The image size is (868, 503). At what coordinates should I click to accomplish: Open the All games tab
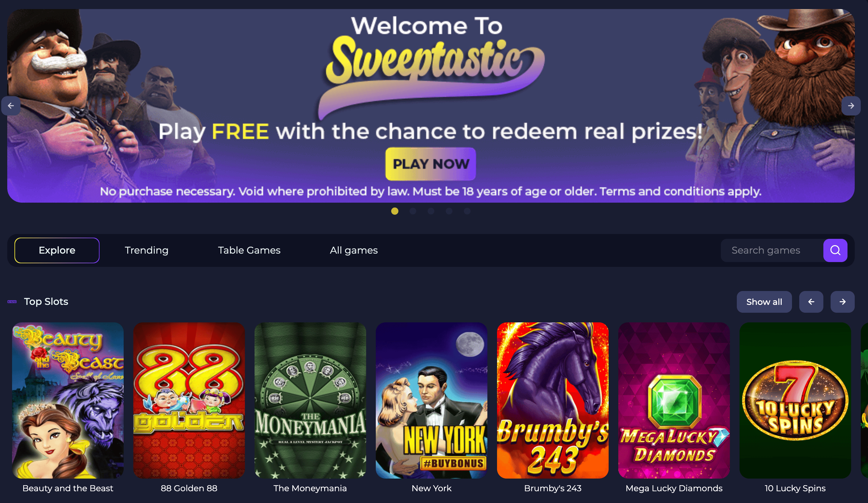tap(354, 250)
